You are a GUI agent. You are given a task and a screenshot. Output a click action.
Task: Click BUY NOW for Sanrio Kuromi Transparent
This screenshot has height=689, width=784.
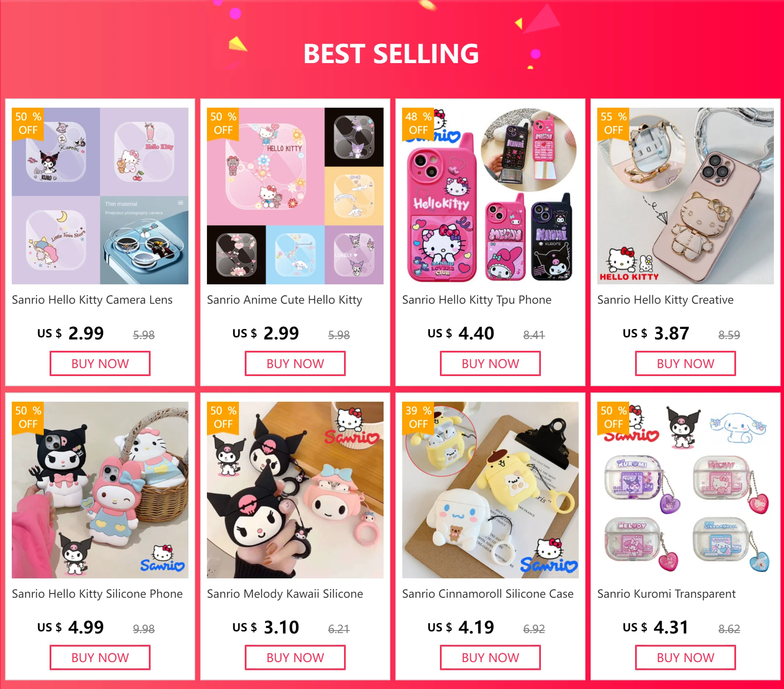686,657
